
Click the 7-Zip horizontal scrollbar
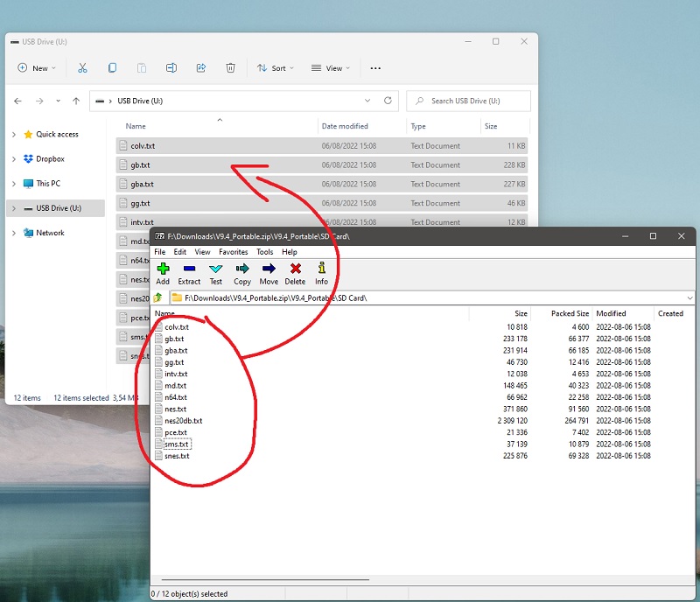point(265,579)
